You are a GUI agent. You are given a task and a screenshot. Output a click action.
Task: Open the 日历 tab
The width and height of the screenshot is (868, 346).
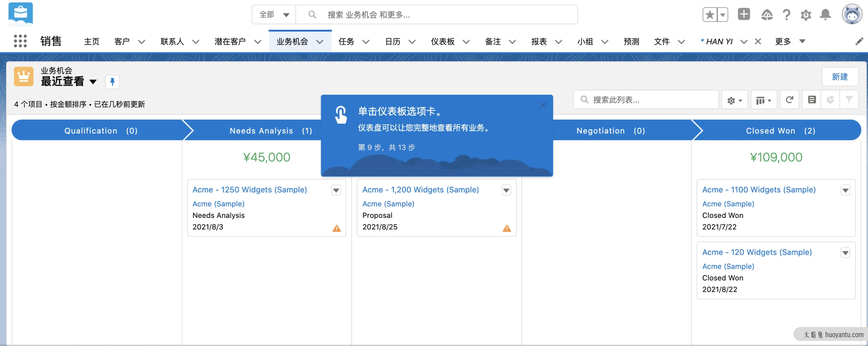[x=393, y=41]
